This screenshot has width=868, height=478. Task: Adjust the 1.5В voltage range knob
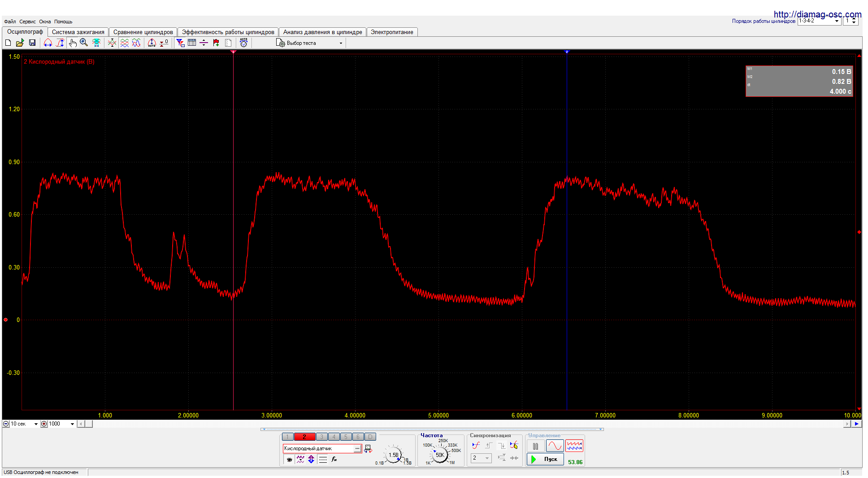[394, 455]
